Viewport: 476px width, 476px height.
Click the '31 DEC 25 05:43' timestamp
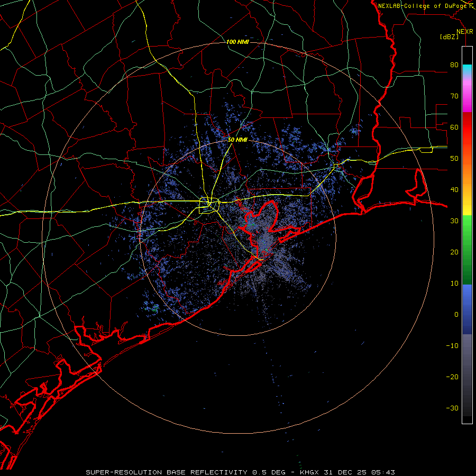(360, 472)
